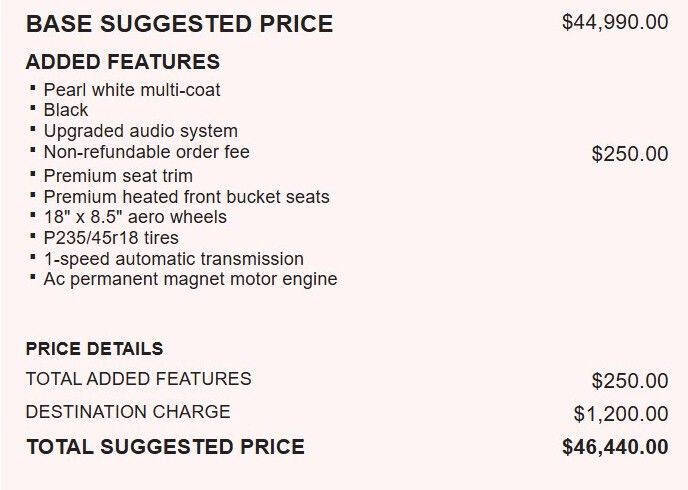Click Total Suggested Price label
The width and height of the screenshot is (688, 490).
pos(165,447)
